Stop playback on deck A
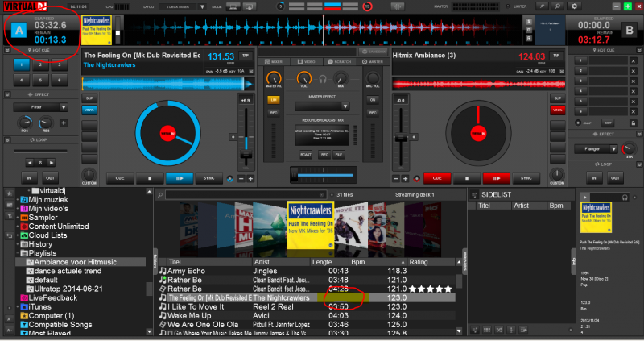 [150, 178]
